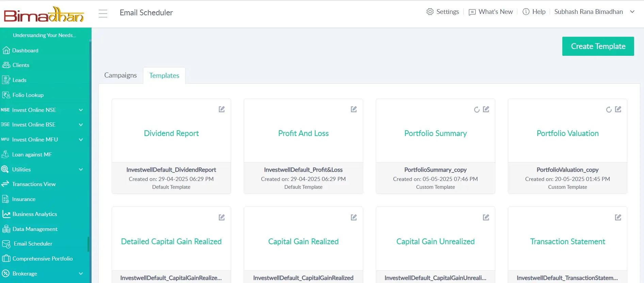Click the Create Template button
The width and height of the screenshot is (644, 283).
click(598, 46)
